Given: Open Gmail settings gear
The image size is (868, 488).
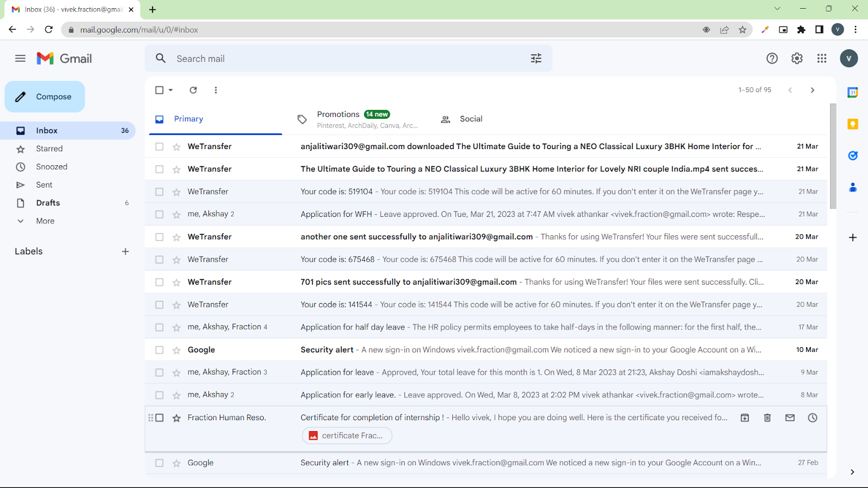Looking at the screenshot, I should tap(796, 58).
